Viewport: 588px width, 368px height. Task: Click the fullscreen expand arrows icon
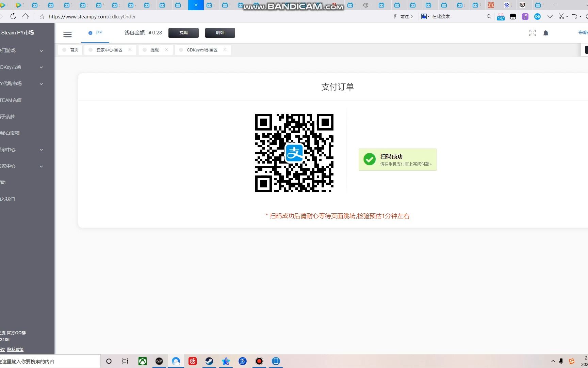pyautogui.click(x=532, y=33)
